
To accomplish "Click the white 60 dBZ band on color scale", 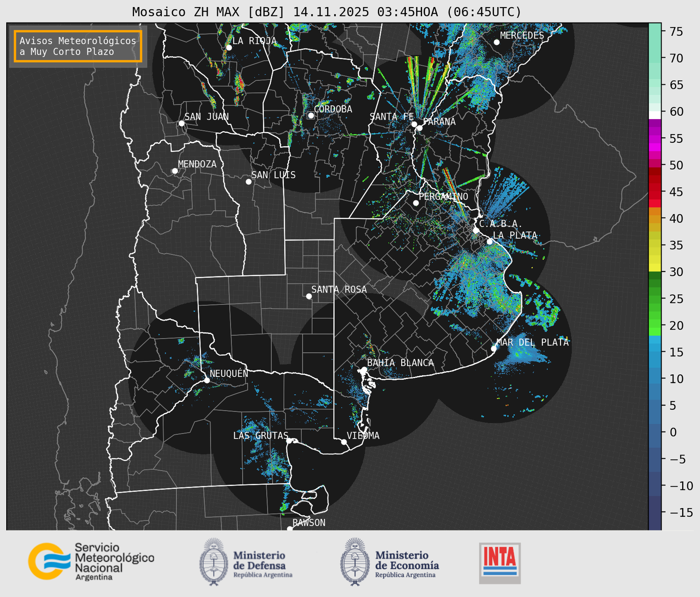I will click(654, 115).
